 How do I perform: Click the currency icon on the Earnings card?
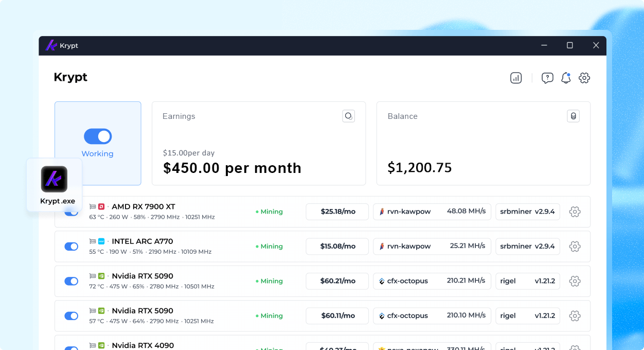pos(348,116)
